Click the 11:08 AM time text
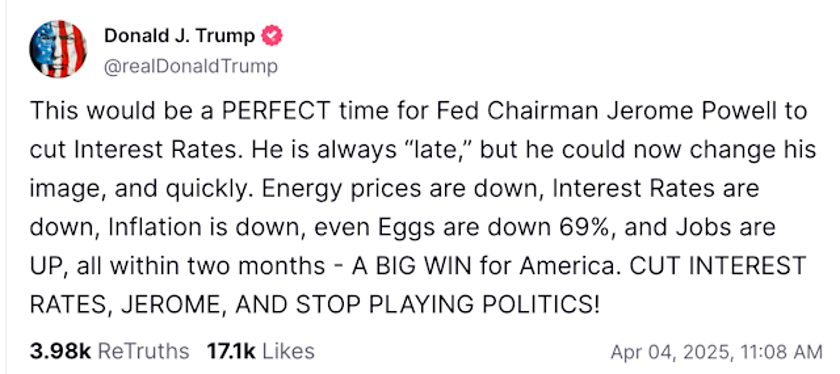The width and height of the screenshot is (840, 374). tap(780, 353)
